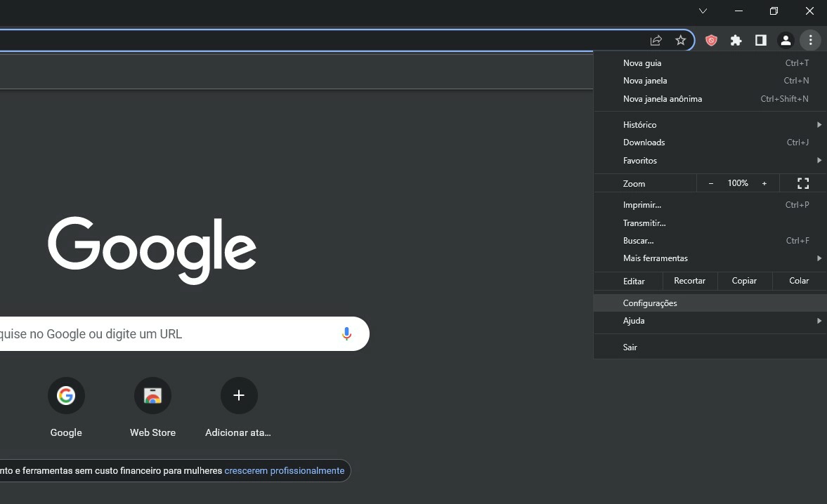Open the red shield ad blocker extension
The image size is (827, 504).
(711, 40)
